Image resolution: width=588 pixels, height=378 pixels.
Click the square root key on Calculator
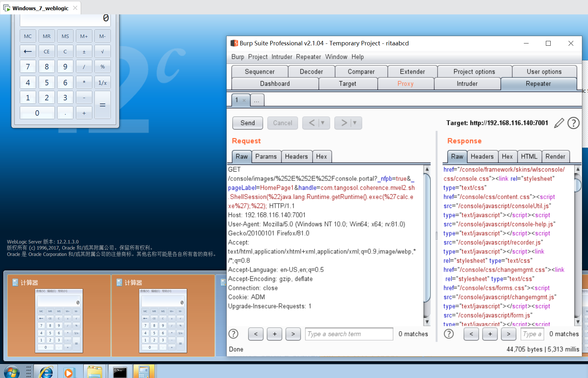point(102,51)
